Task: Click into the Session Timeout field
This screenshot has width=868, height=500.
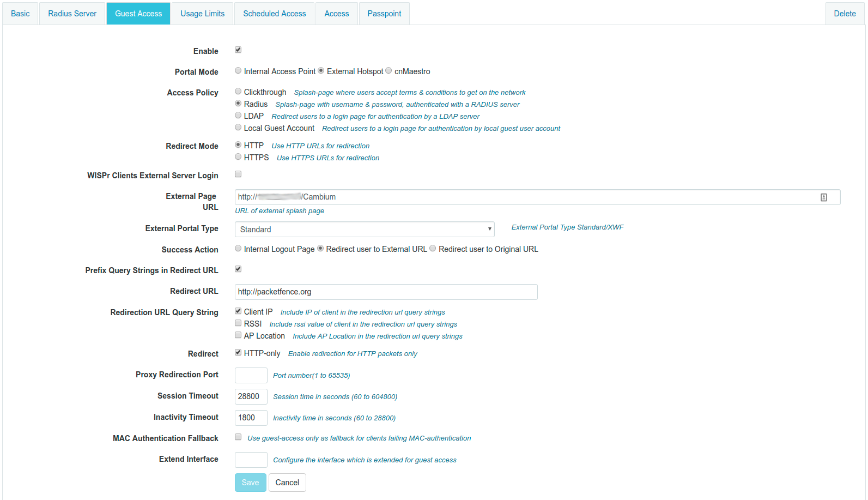Action: (251, 396)
